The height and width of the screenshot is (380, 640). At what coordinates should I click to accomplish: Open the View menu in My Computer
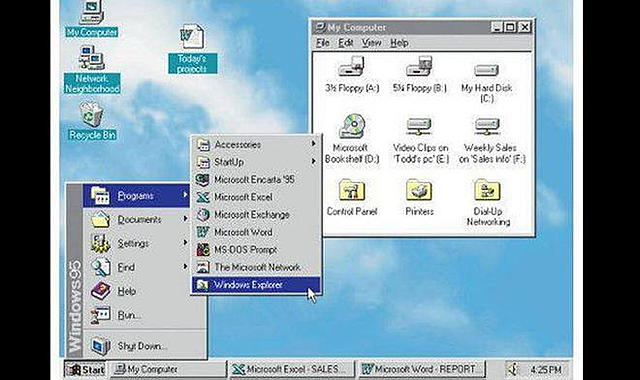coord(371,42)
